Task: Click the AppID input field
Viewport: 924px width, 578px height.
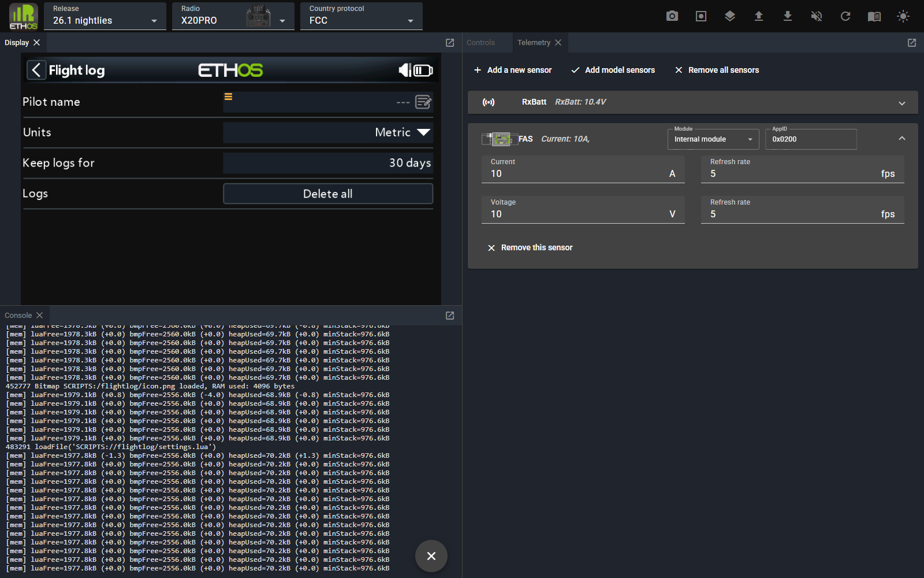Action: coord(811,139)
